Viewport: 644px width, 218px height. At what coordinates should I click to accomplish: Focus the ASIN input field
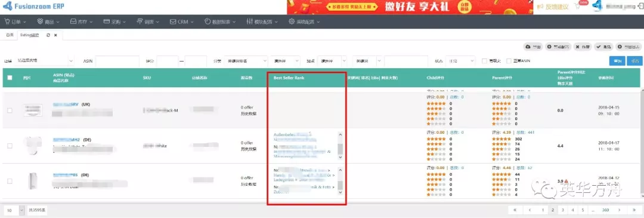[x=117, y=61]
